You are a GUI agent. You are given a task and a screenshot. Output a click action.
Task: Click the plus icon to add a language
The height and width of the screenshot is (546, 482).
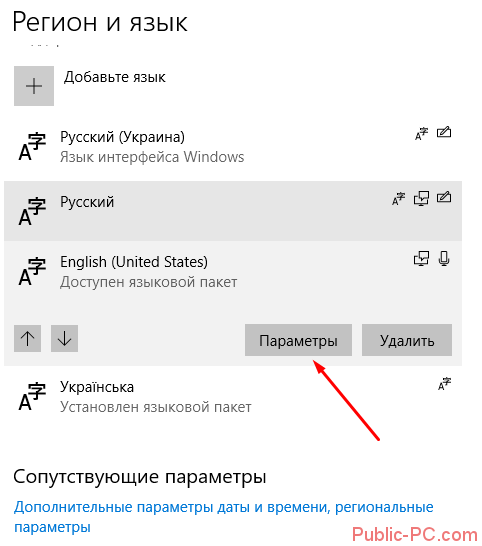[34, 86]
